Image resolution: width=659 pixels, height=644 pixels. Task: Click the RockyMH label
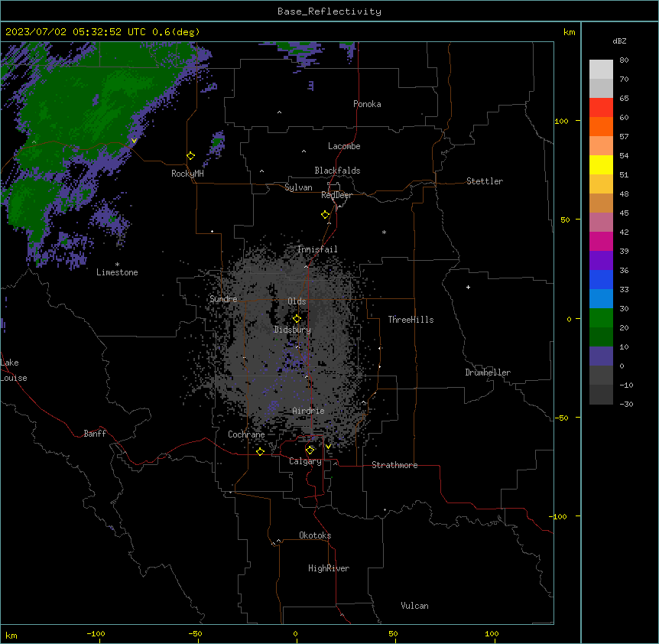(187, 174)
